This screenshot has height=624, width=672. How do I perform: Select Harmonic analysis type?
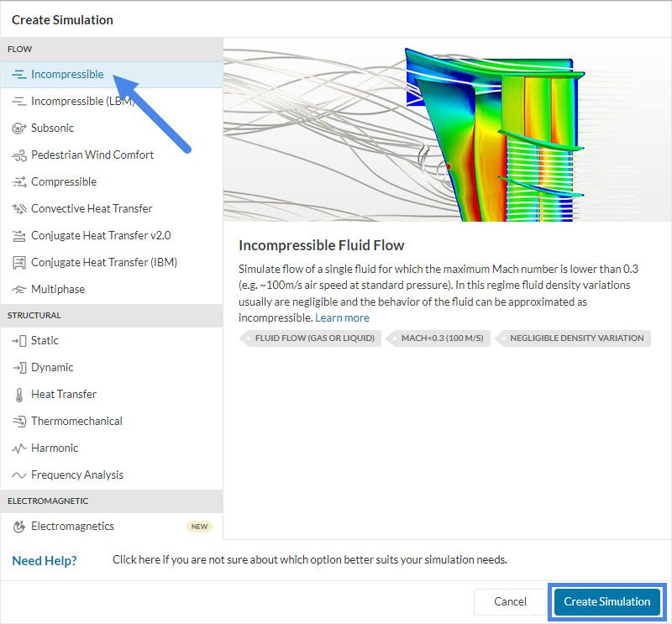pyautogui.click(x=55, y=448)
